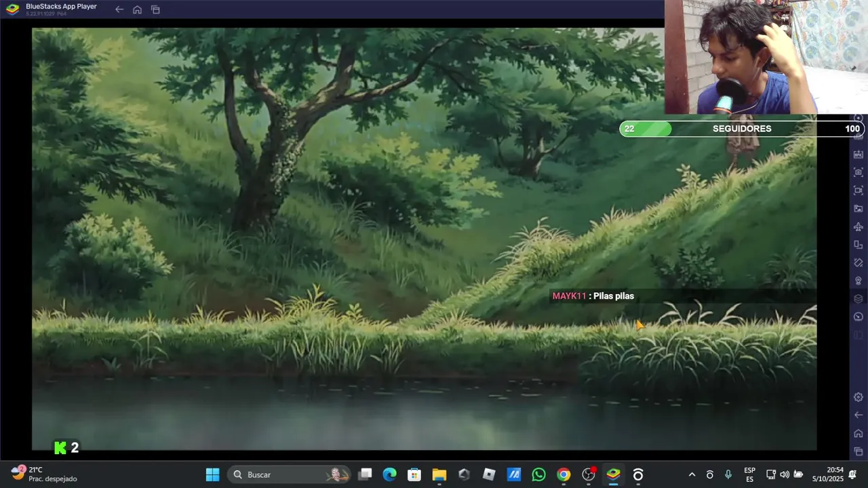The image size is (868, 488).
Task: Open Google Chrome from taskbar
Action: [564, 474]
